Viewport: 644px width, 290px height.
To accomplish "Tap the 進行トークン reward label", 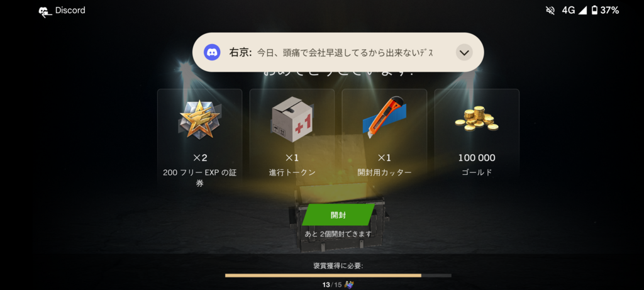I will pyautogui.click(x=292, y=172).
